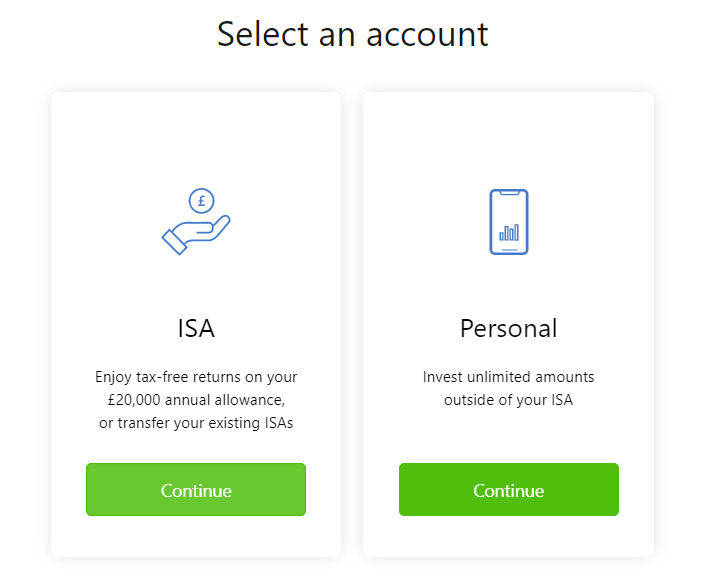Click the wrist cuff of the hand icon
Image resolution: width=713 pixels, height=578 pixels.
175,242
